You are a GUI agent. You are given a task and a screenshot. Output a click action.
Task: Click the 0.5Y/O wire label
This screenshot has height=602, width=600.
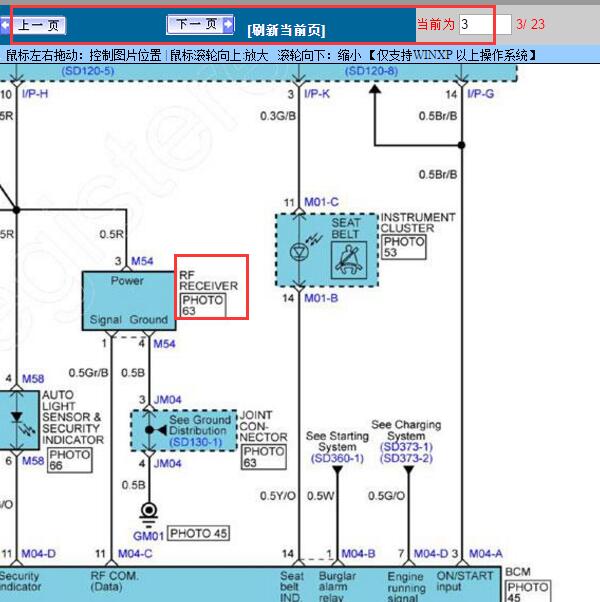click(278, 496)
